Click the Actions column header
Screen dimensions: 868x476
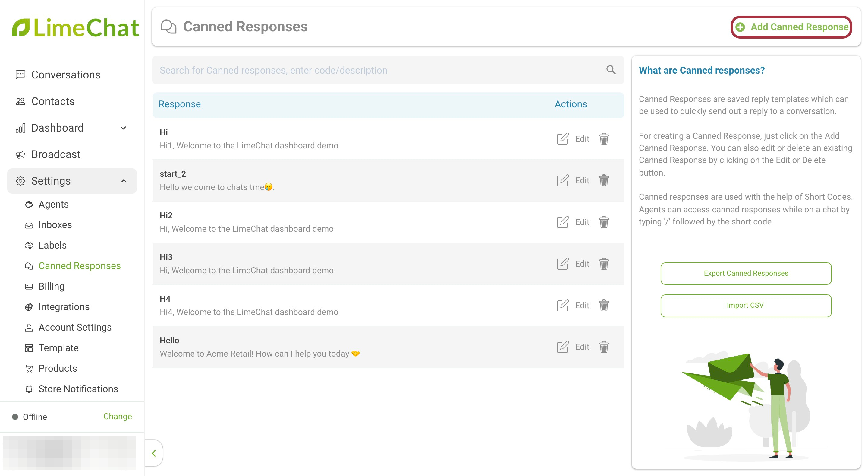pos(571,104)
